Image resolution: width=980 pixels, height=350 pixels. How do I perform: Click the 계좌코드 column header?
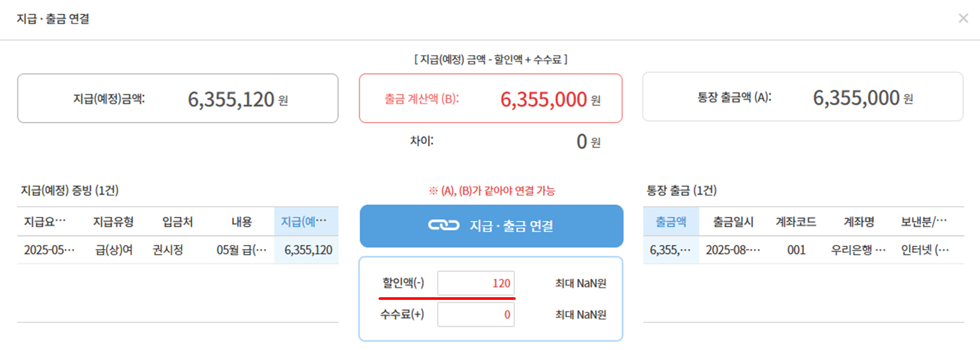point(795,222)
